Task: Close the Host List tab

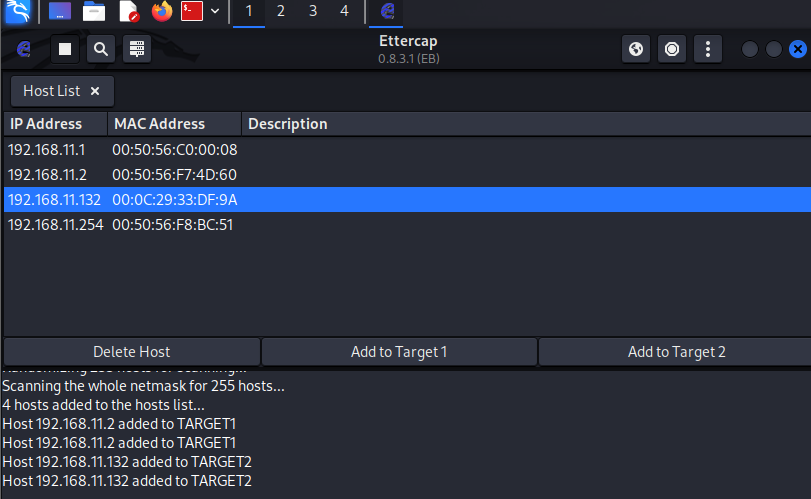Action: point(95,91)
